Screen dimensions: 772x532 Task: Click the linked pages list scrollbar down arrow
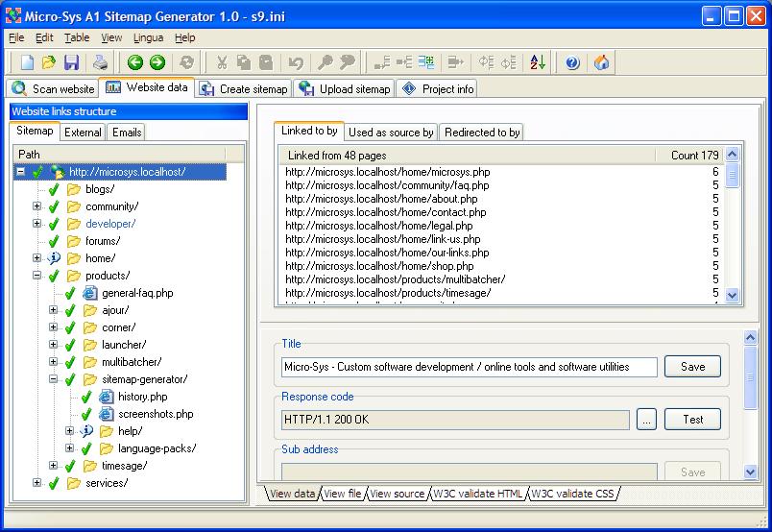732,296
